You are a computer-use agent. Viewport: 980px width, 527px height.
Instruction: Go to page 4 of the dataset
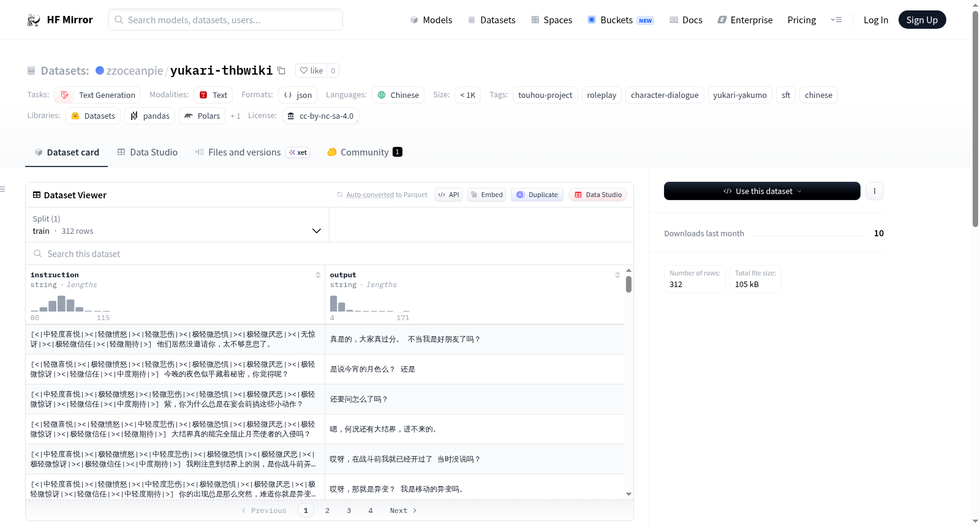point(370,510)
